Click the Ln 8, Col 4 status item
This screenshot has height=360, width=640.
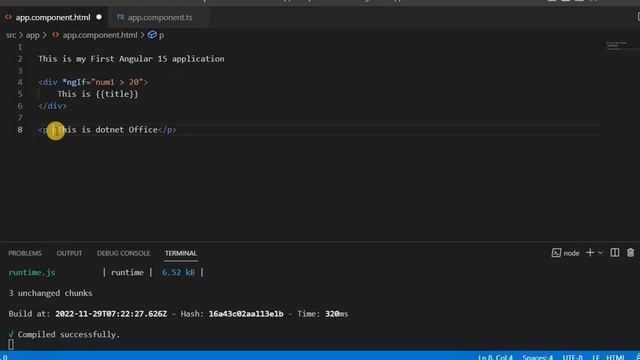(495, 357)
